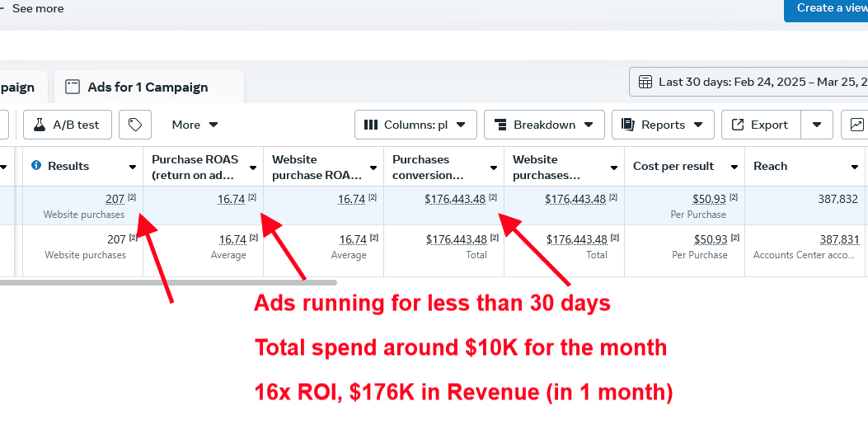
Task: Open the More dropdown menu
Action: pos(195,125)
